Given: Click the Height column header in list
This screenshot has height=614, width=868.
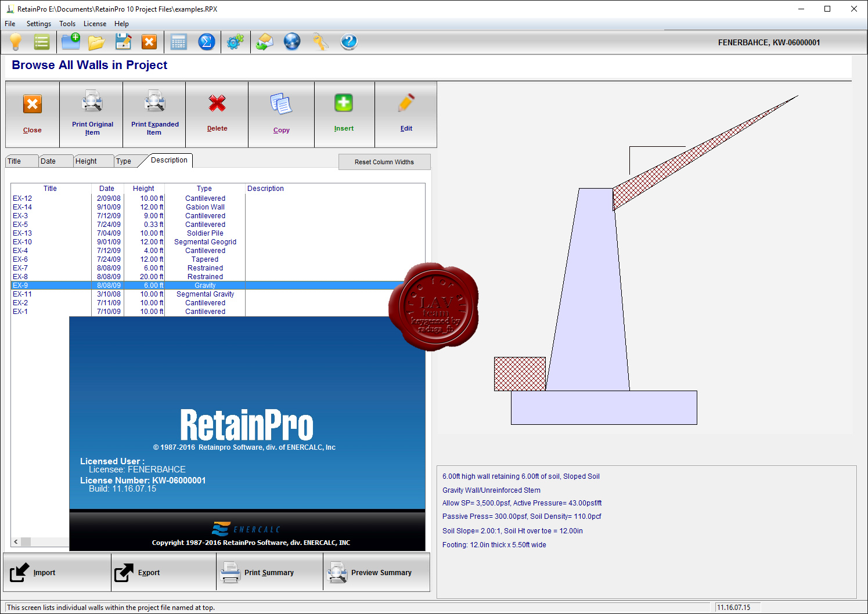Looking at the screenshot, I should [143, 189].
